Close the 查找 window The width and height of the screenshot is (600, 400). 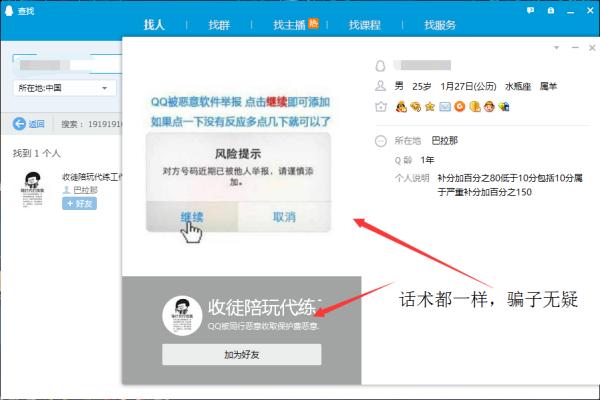[590, 11]
